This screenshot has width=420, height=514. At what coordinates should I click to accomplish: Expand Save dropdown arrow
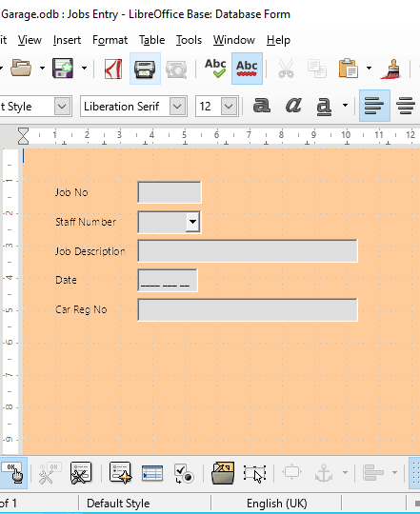click(84, 69)
